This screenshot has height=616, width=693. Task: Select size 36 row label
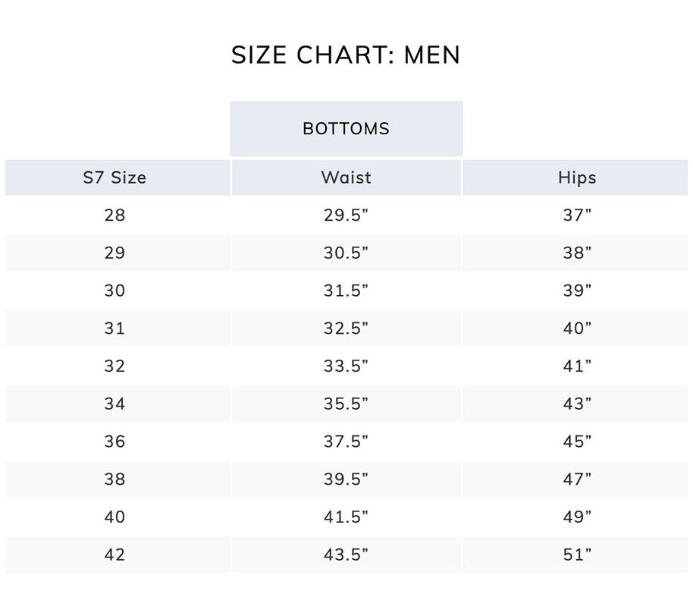[x=114, y=442]
